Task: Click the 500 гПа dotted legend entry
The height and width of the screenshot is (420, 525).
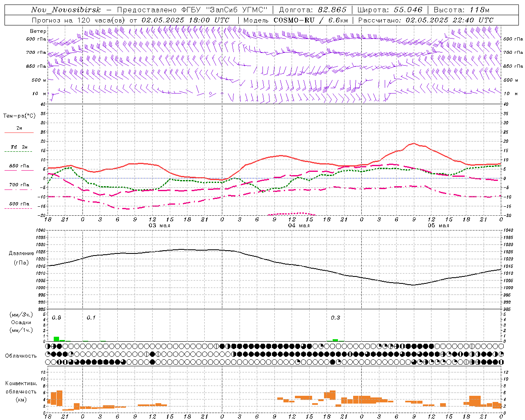Action: point(19,205)
